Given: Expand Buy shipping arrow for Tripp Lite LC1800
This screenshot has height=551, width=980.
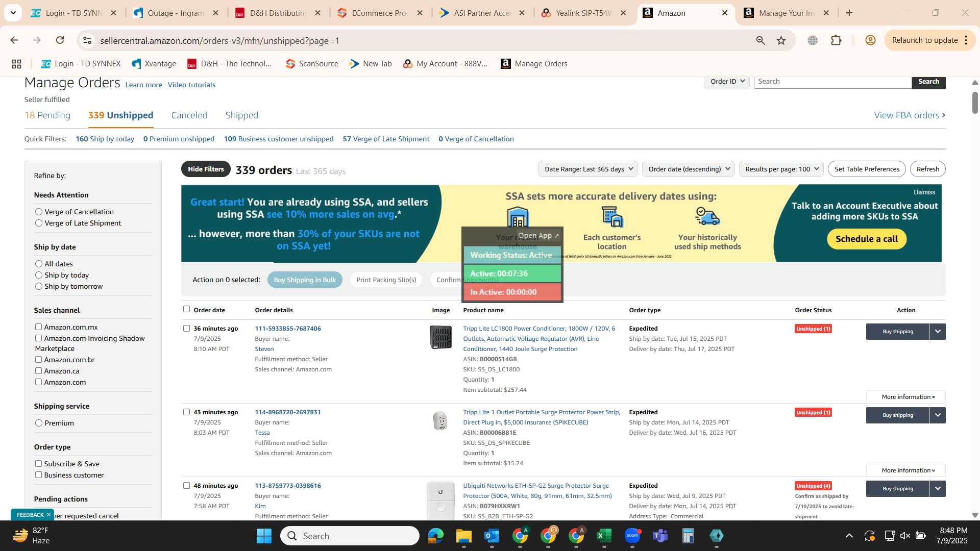Looking at the screenshot, I should 938,332.
